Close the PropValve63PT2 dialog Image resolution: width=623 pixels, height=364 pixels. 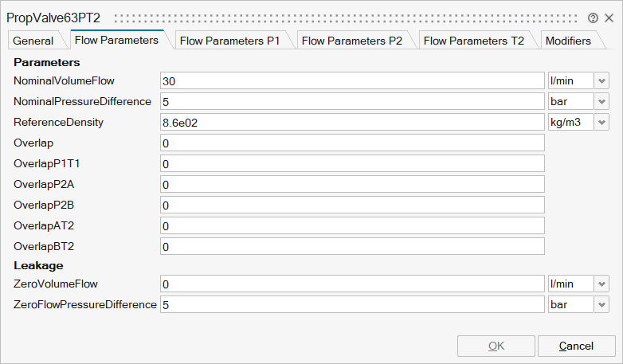coord(609,18)
